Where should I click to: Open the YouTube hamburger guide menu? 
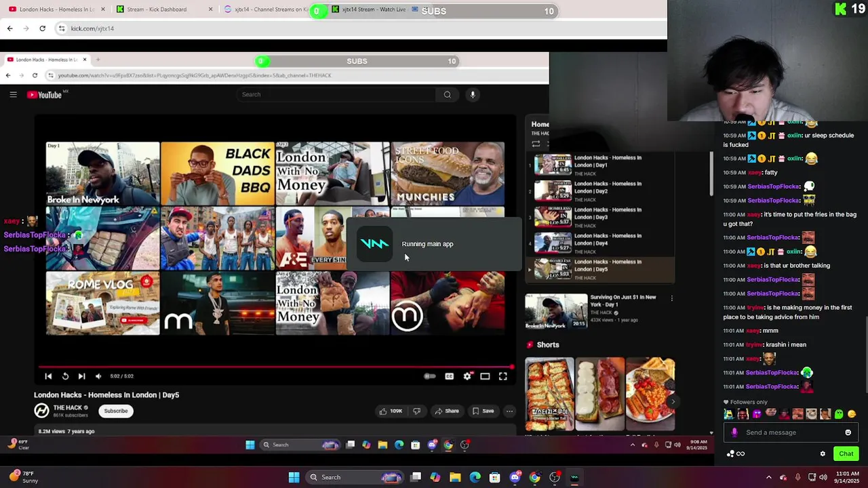pyautogui.click(x=13, y=94)
